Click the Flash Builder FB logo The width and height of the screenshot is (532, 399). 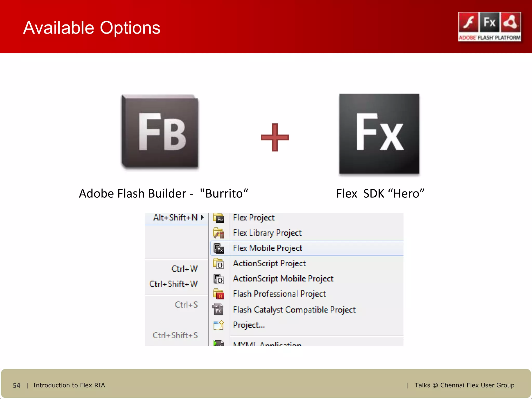pyautogui.click(x=160, y=131)
